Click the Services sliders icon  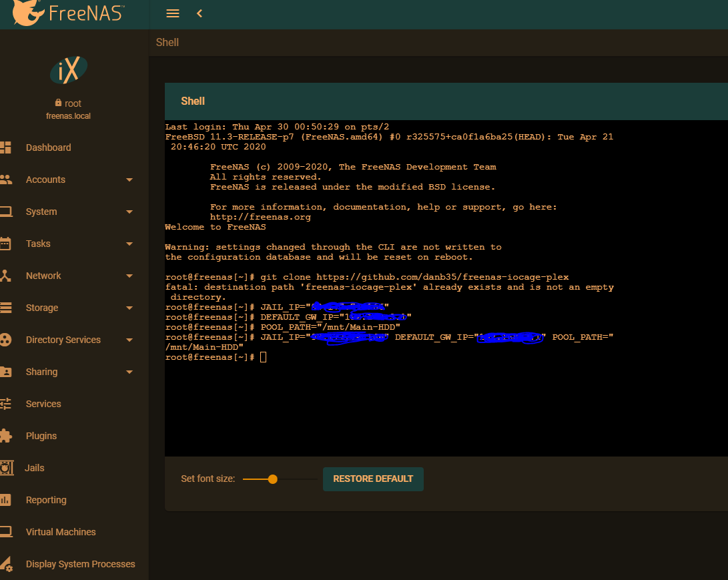point(5,404)
